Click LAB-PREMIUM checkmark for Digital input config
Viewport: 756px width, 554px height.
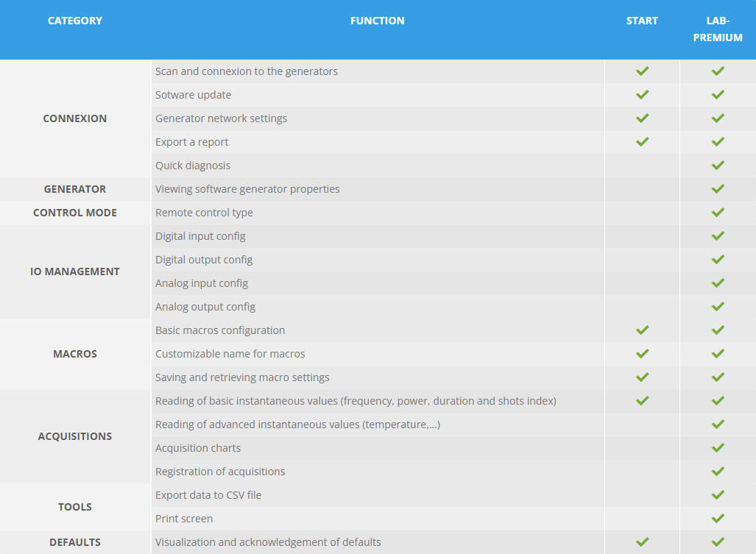coord(718,236)
